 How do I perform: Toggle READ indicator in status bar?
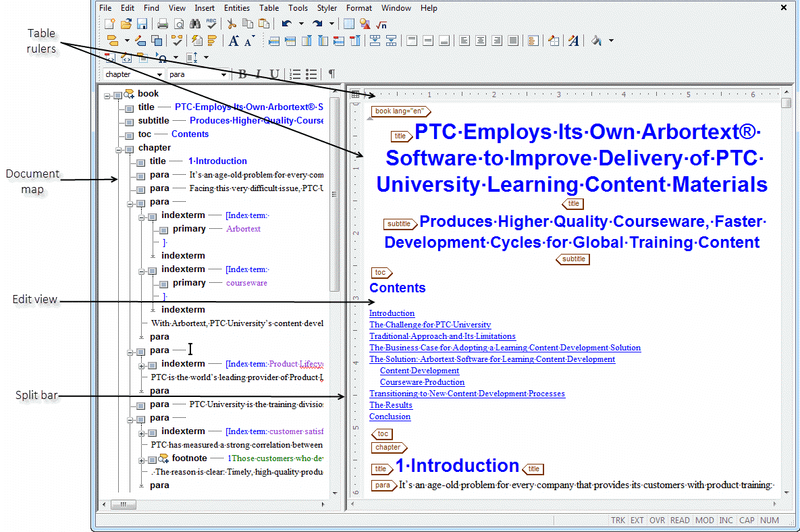pyautogui.click(x=680, y=521)
